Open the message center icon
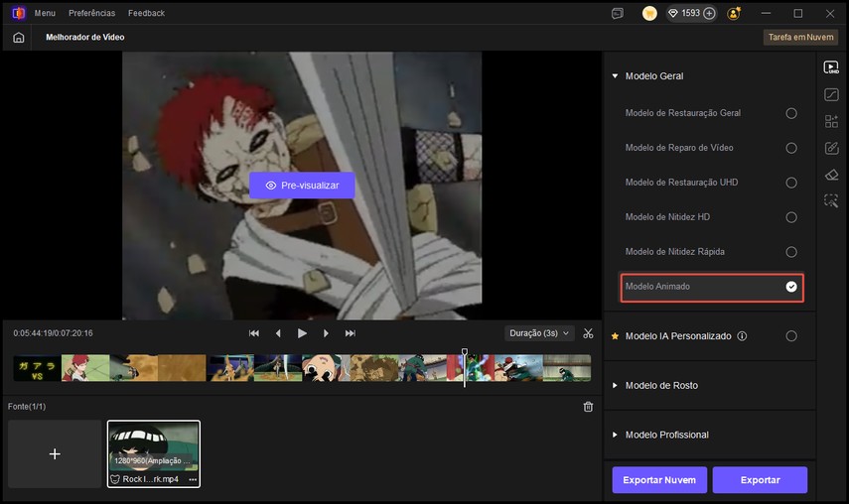Screen dimensions: 849x504 point(618,14)
